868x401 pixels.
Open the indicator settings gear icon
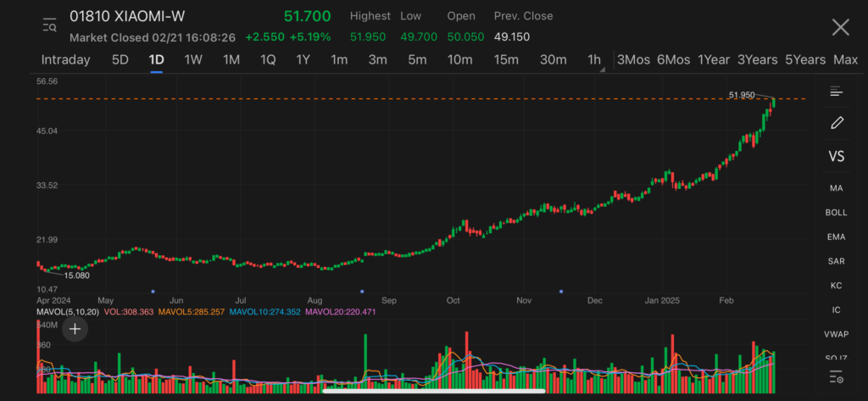point(837,376)
